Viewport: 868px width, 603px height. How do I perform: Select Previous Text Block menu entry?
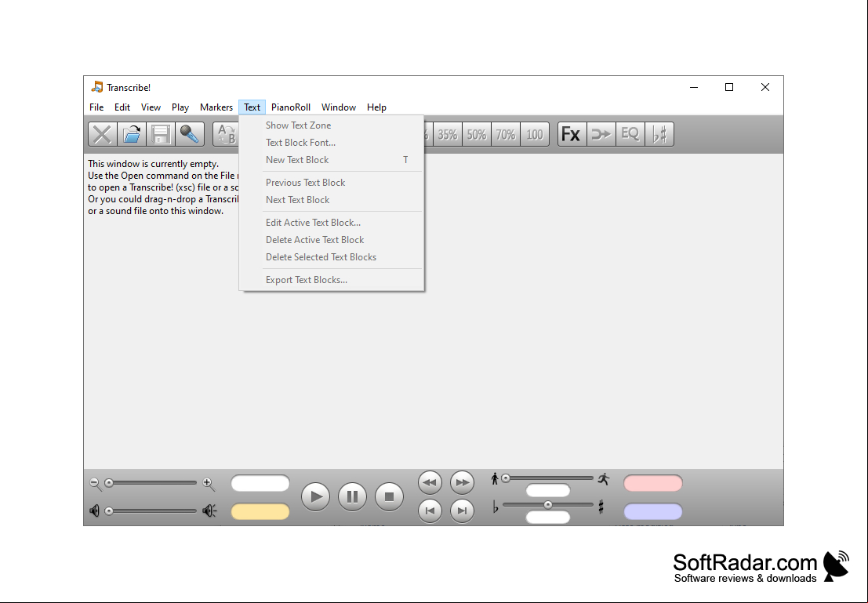[332, 182]
